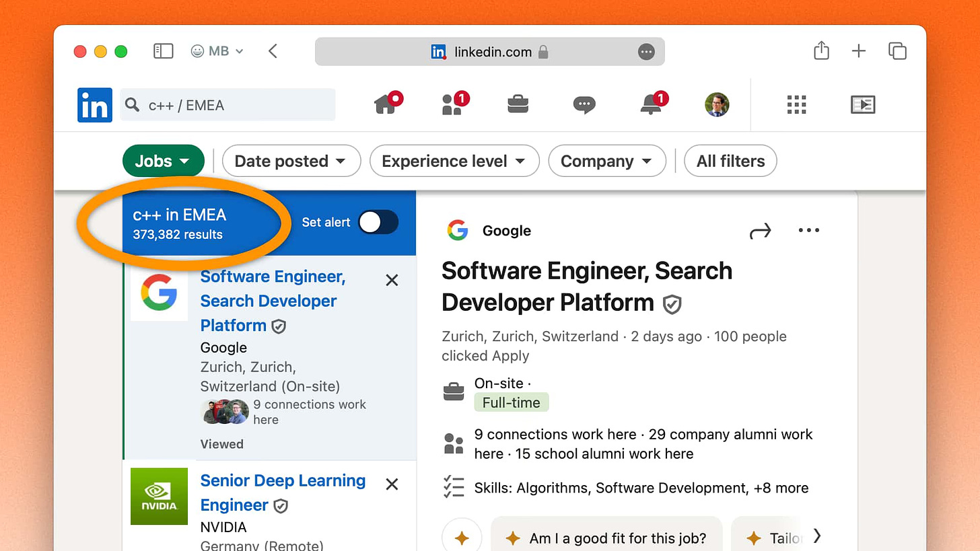This screenshot has height=551, width=980.
Task: Click the Safari sidebar toggle icon
Action: (164, 51)
